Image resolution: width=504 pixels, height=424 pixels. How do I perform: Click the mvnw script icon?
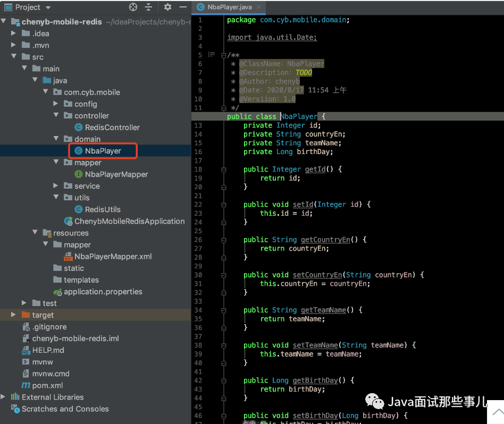pyautogui.click(x=26, y=362)
